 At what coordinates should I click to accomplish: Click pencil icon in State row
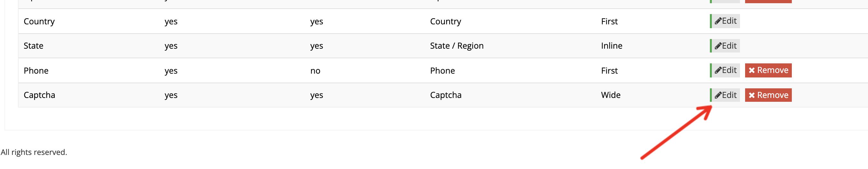click(x=718, y=46)
